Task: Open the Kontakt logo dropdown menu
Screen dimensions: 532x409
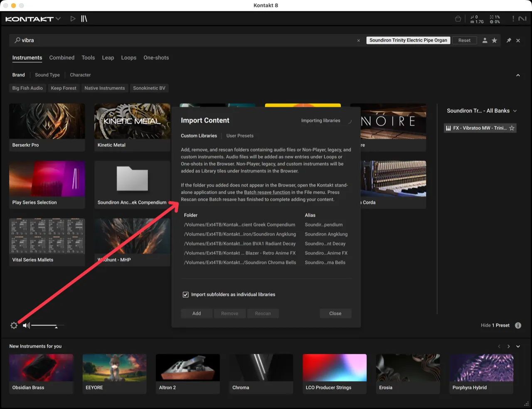Action: point(33,19)
